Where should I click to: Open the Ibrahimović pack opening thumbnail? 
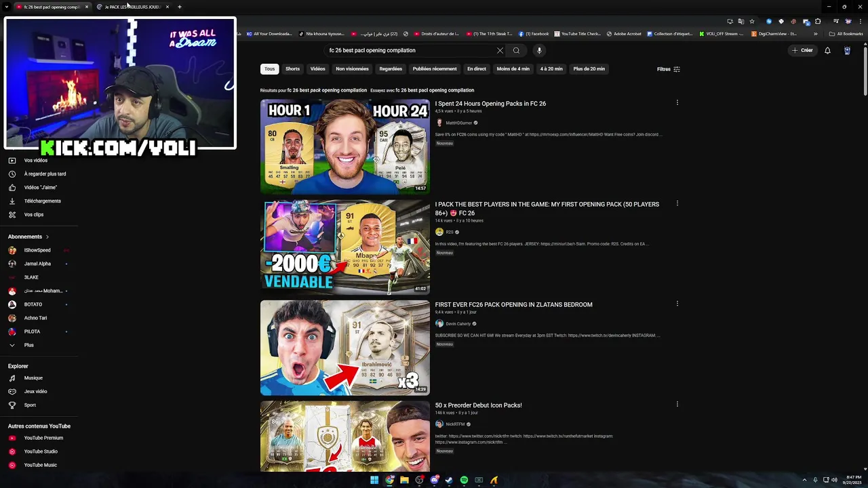point(345,348)
